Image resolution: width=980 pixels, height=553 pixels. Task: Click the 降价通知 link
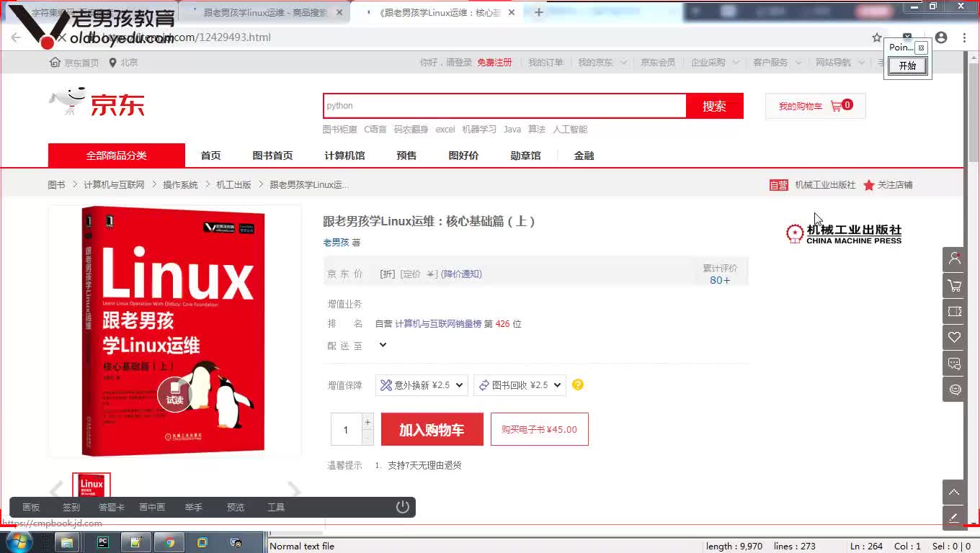[461, 274]
